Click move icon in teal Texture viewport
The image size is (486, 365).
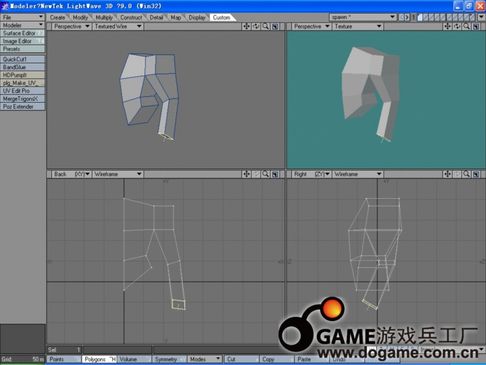tap(448, 26)
